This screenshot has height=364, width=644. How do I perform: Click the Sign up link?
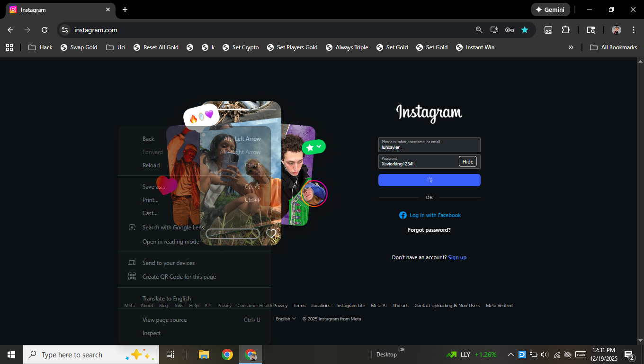pos(457,257)
